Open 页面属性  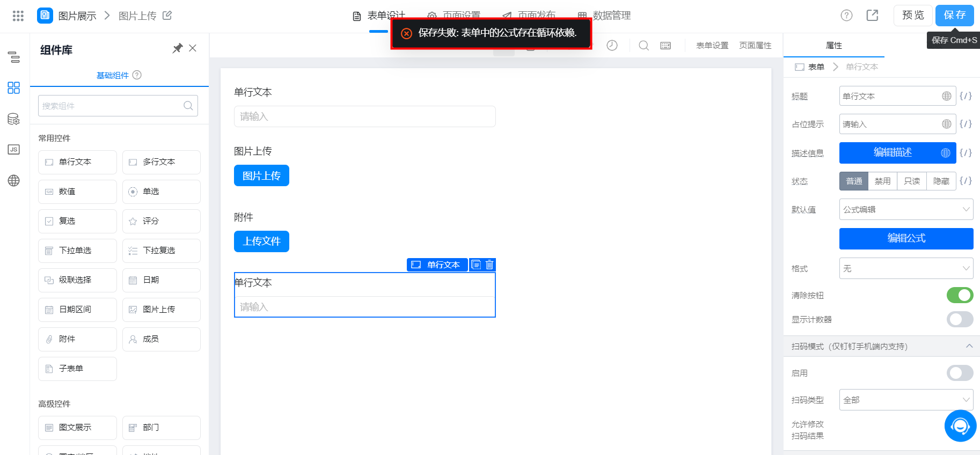pyautogui.click(x=755, y=46)
